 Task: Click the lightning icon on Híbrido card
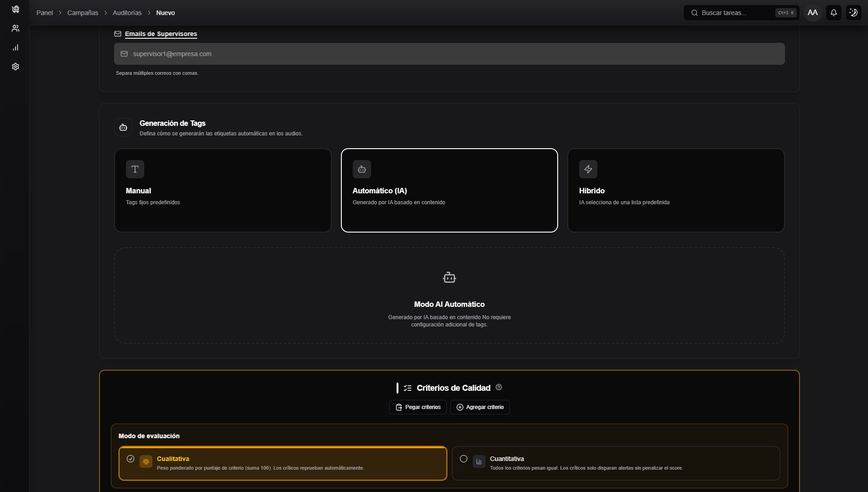(x=588, y=169)
